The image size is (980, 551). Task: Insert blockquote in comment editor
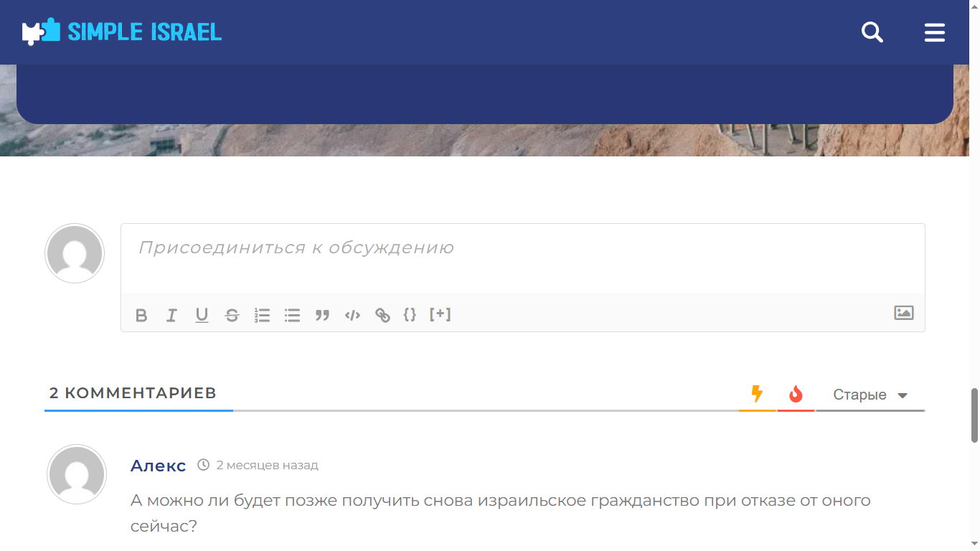pyautogui.click(x=322, y=316)
